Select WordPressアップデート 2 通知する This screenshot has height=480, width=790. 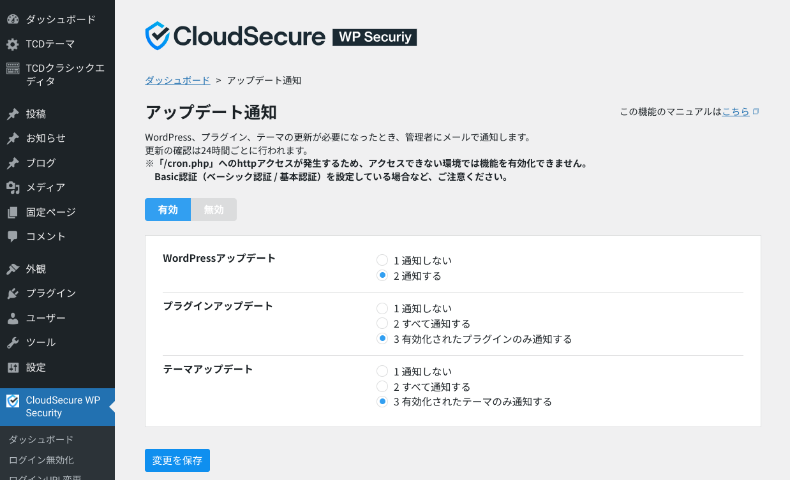[x=382, y=276]
